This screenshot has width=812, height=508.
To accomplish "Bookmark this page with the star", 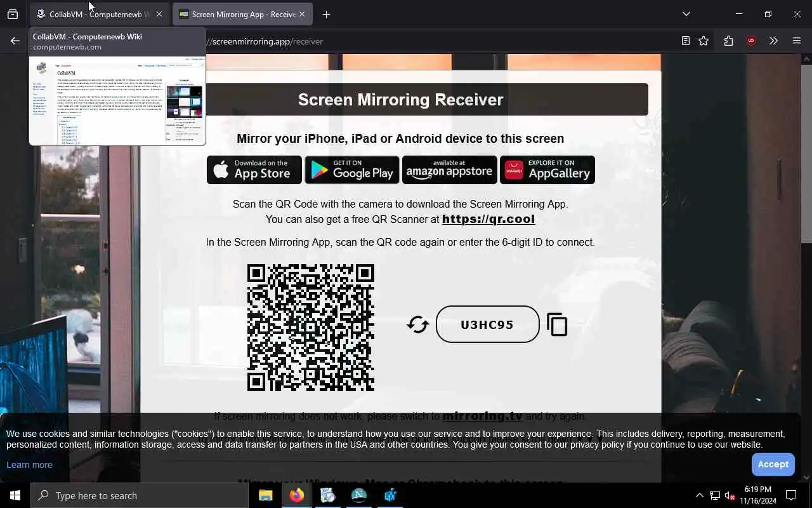I will [x=704, y=41].
